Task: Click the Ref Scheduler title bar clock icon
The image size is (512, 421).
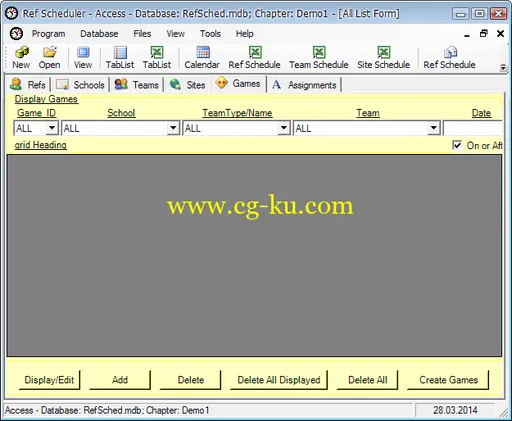Action: click(12, 13)
